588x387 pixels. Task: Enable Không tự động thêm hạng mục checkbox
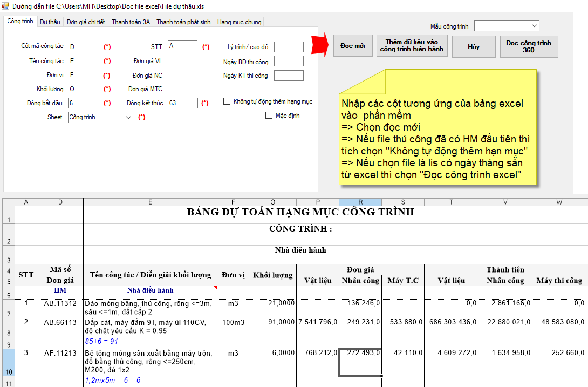pyautogui.click(x=227, y=101)
